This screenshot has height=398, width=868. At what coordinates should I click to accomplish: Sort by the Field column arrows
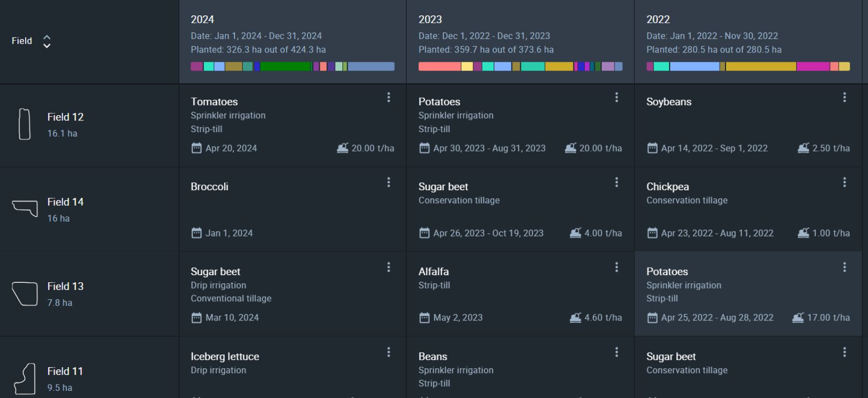click(x=47, y=41)
